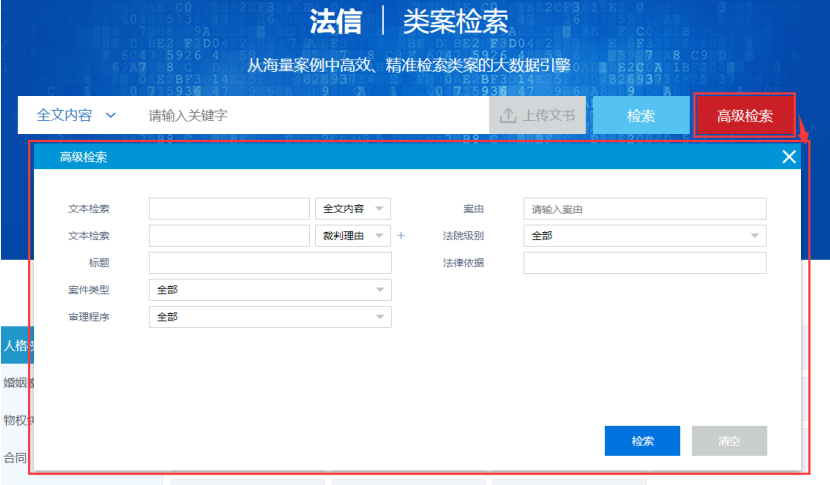Image resolution: width=830 pixels, height=485 pixels.
Task: Select the 合同 category in the left list
Action: pyautogui.click(x=16, y=457)
